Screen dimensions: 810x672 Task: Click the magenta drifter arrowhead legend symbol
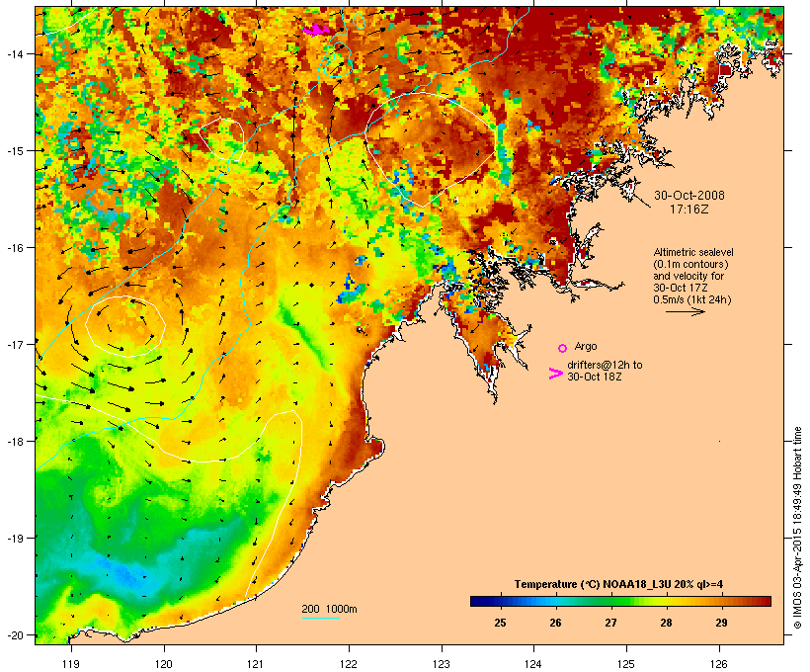click(555, 374)
